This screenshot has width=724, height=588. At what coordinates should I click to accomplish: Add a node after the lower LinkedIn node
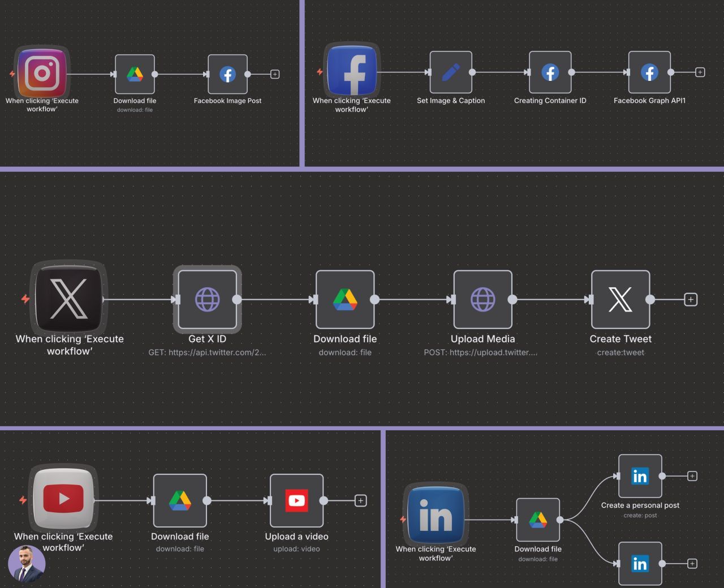[x=692, y=564]
